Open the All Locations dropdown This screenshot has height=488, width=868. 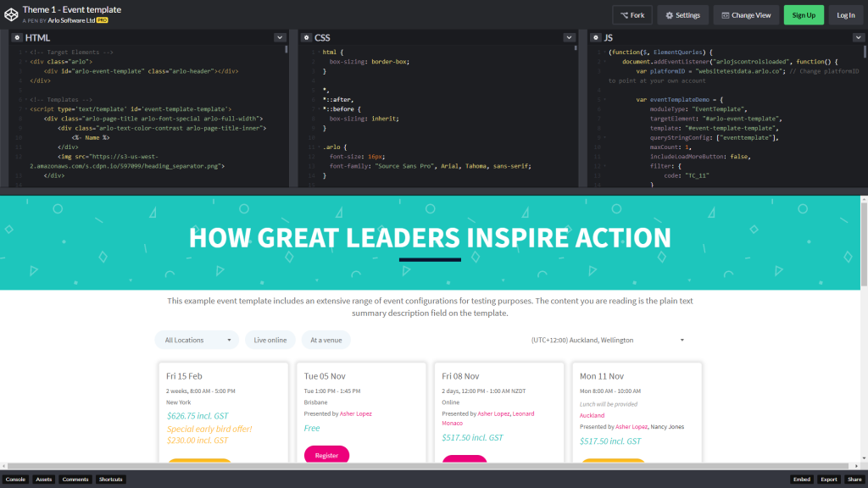pos(197,340)
